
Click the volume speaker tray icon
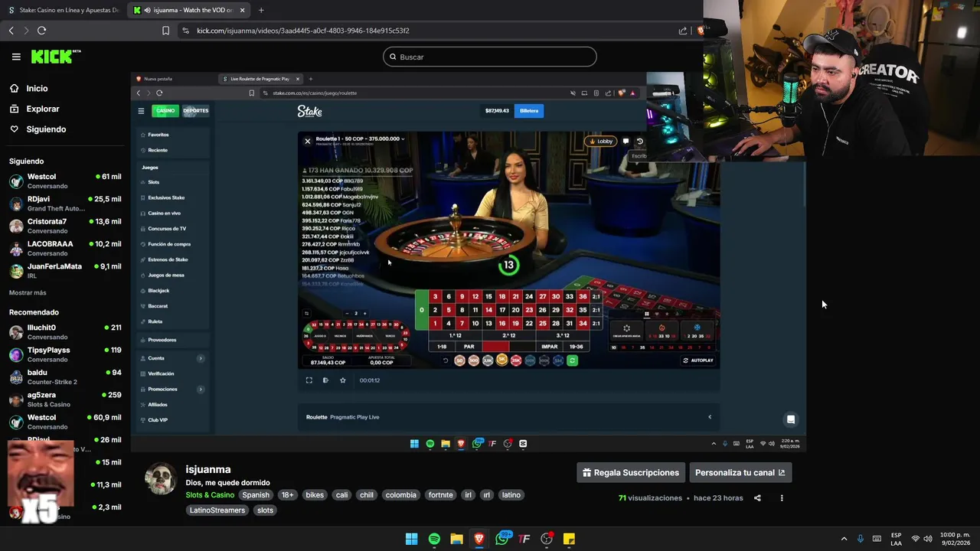[x=928, y=539]
